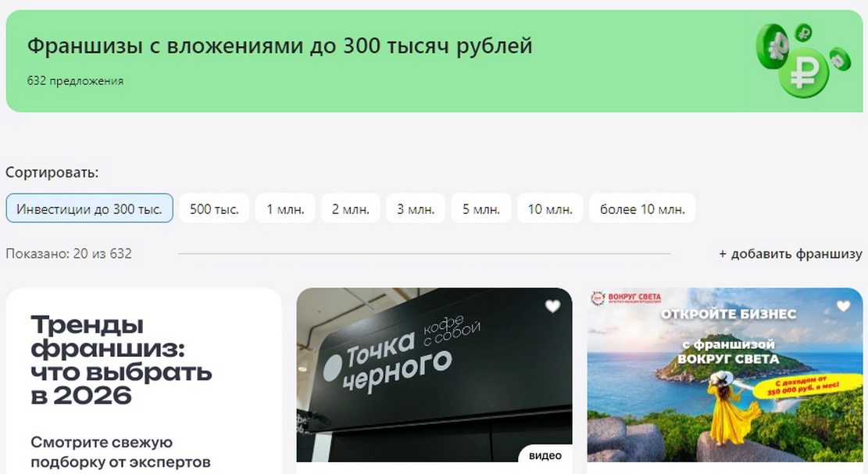The width and height of the screenshot is (868, 474).
Task: Choose the 1 млн. investment filter
Action: tap(285, 209)
